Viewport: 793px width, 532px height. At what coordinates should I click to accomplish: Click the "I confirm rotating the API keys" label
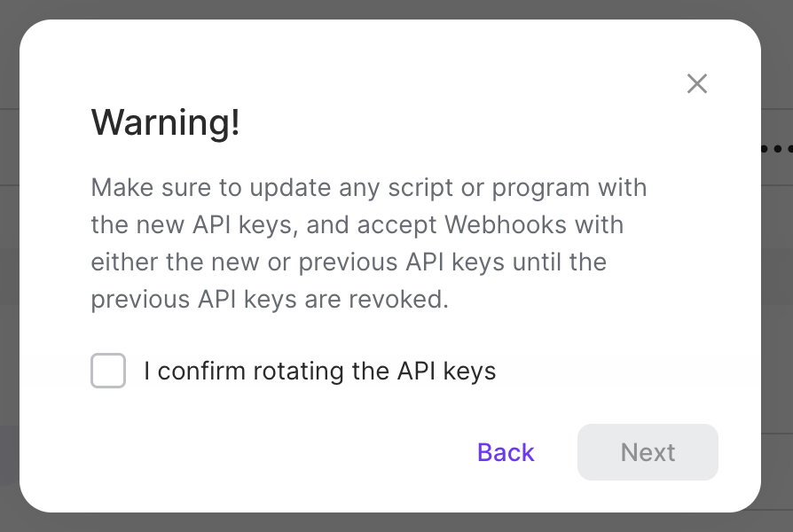(319, 371)
